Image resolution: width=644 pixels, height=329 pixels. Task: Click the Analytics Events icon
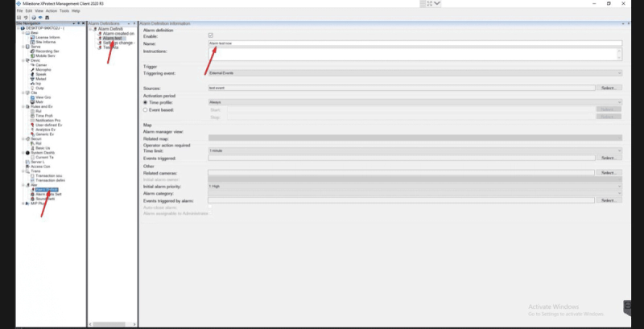[x=32, y=130]
